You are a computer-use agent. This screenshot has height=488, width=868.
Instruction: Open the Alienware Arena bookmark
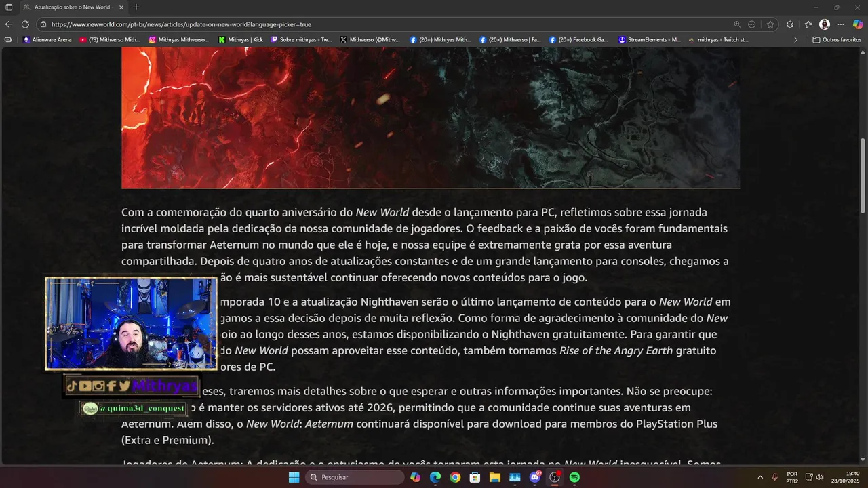point(47,40)
